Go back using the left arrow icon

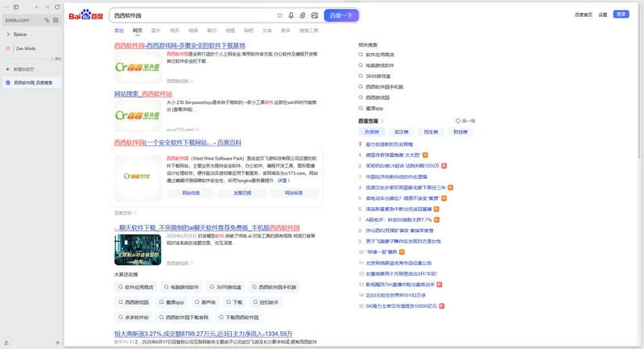(x=37, y=7)
